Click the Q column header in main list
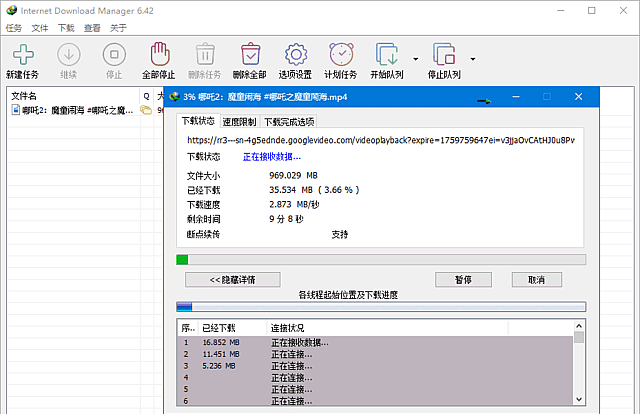This screenshot has width=640, height=414. click(147, 96)
